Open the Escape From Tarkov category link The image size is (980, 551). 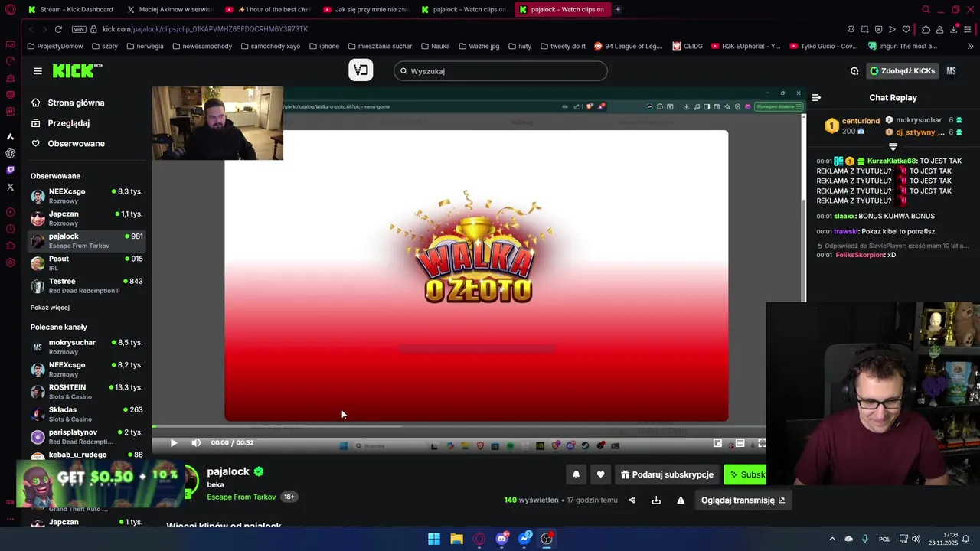pos(241,497)
